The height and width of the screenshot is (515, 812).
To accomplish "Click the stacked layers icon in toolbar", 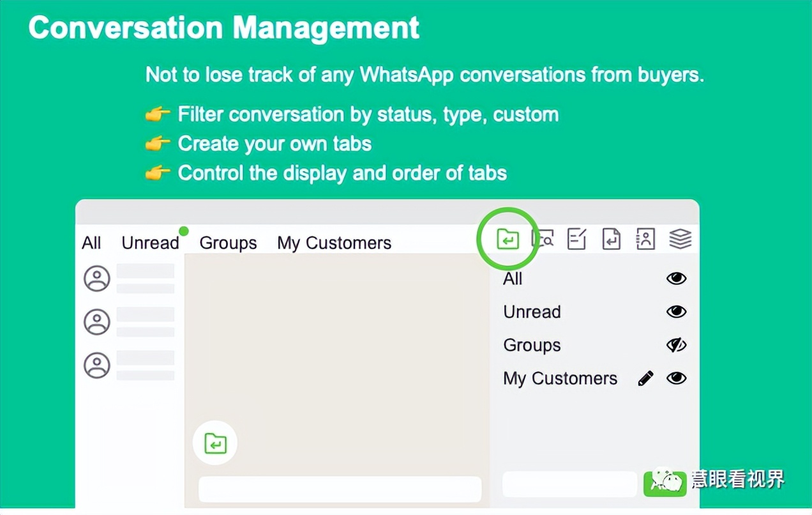I will (680, 239).
